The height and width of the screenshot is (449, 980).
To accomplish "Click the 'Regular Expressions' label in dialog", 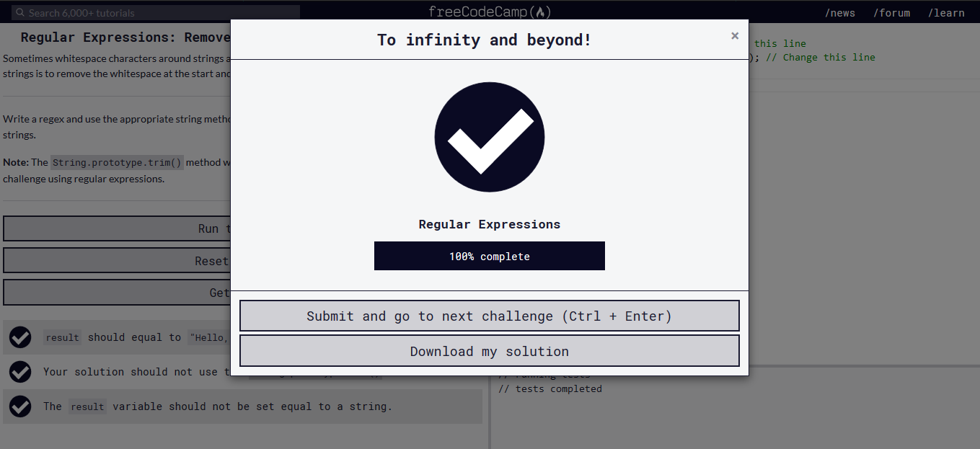I will click(490, 224).
